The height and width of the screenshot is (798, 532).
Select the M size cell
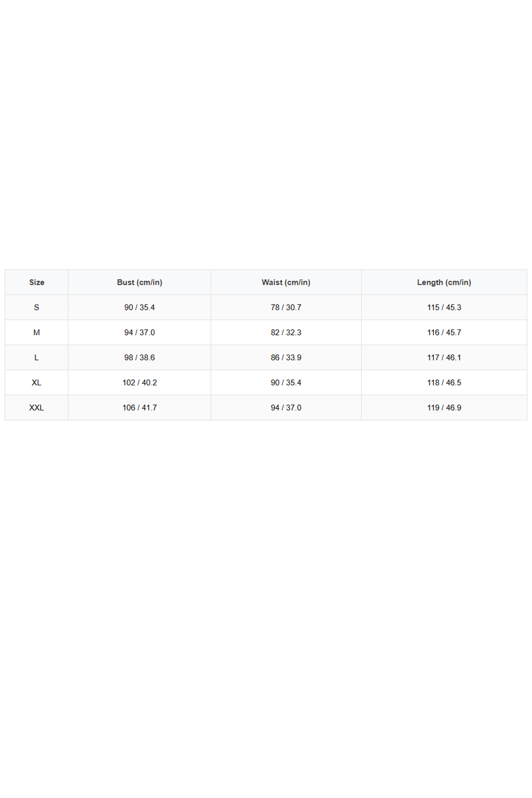(x=37, y=332)
